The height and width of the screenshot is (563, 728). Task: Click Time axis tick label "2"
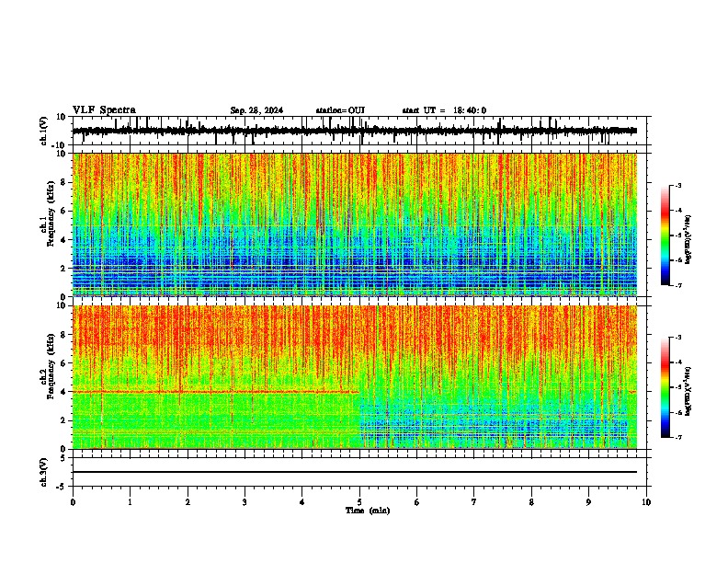(188, 502)
